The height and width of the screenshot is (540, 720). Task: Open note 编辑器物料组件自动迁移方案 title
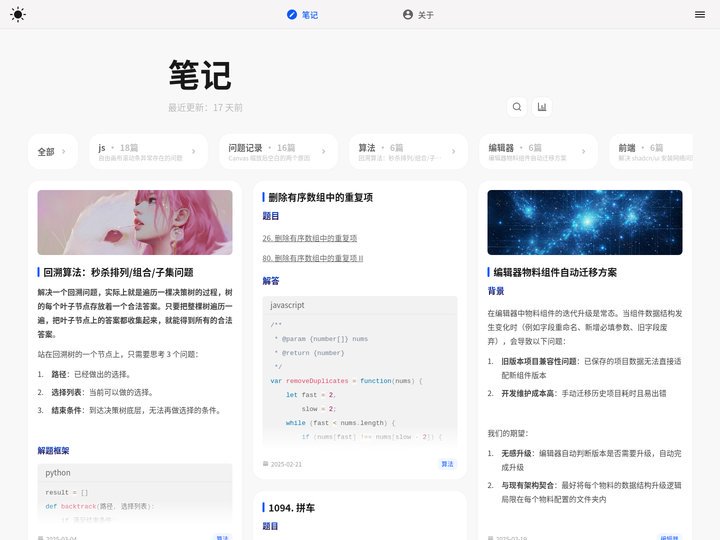555,272
